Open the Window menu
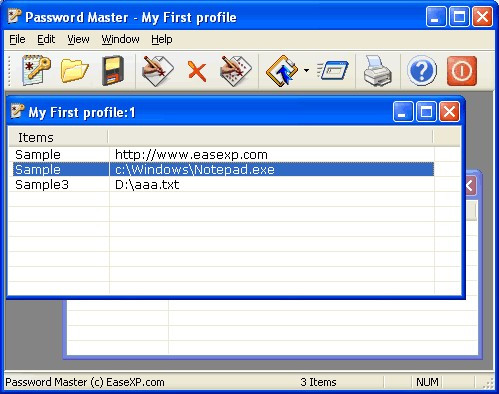The height and width of the screenshot is (394, 499). point(120,39)
